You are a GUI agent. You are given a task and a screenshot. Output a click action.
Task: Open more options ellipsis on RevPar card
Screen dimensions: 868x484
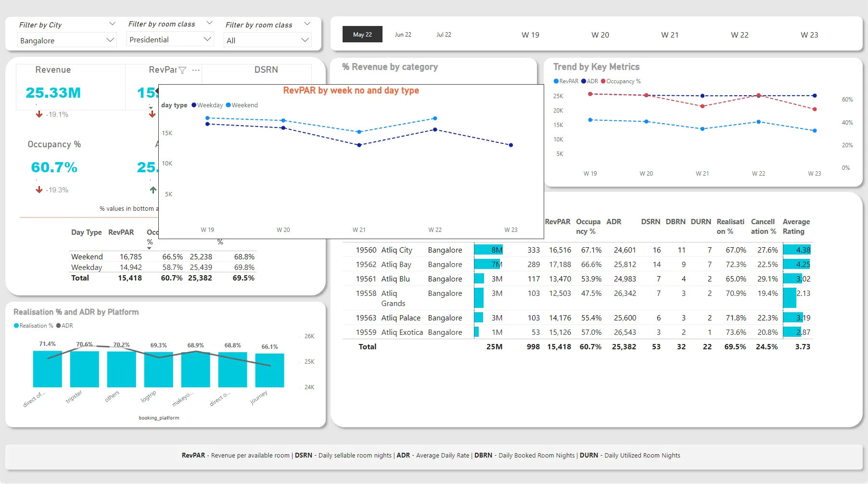(196, 70)
